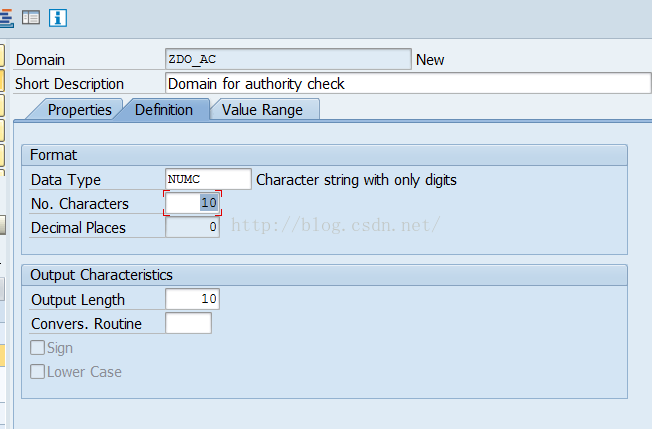Click the layout list toolbar icon
This screenshot has width=652, height=429.
(x=31, y=18)
